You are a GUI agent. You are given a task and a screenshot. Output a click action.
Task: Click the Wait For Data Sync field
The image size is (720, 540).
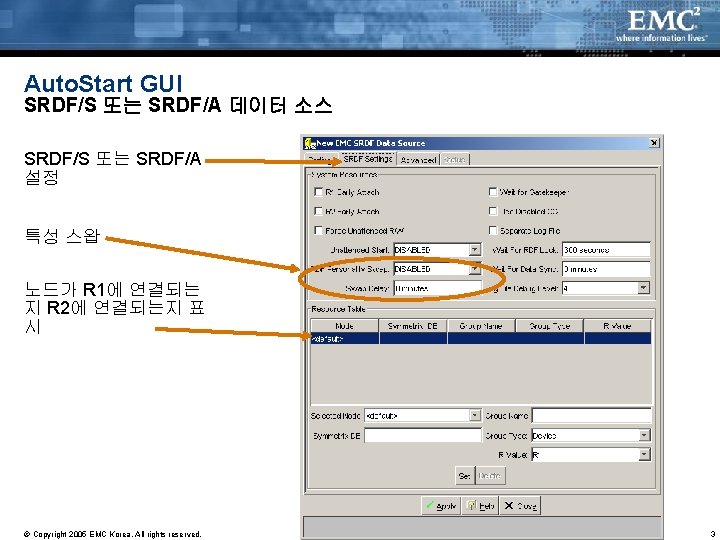606,269
